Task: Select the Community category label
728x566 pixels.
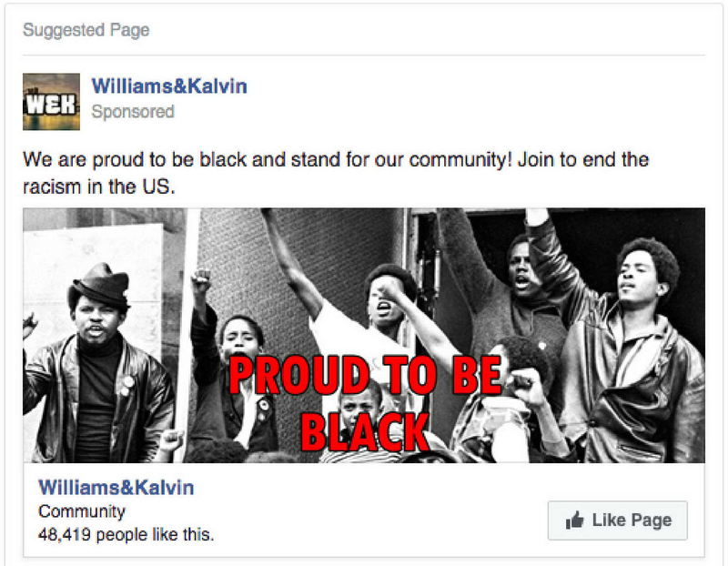Action: [82, 511]
